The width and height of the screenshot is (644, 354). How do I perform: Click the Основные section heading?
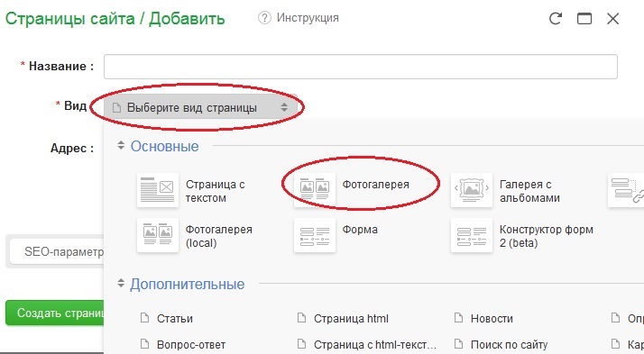click(164, 146)
